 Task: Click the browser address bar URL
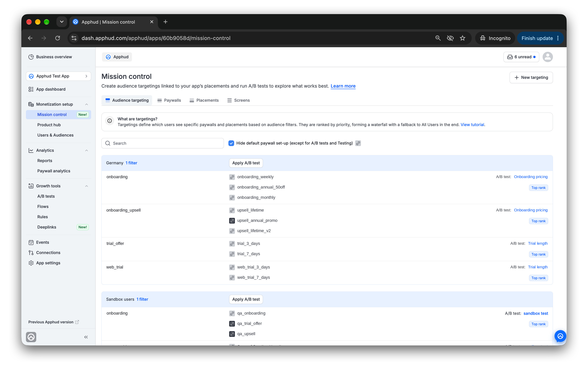point(156,38)
